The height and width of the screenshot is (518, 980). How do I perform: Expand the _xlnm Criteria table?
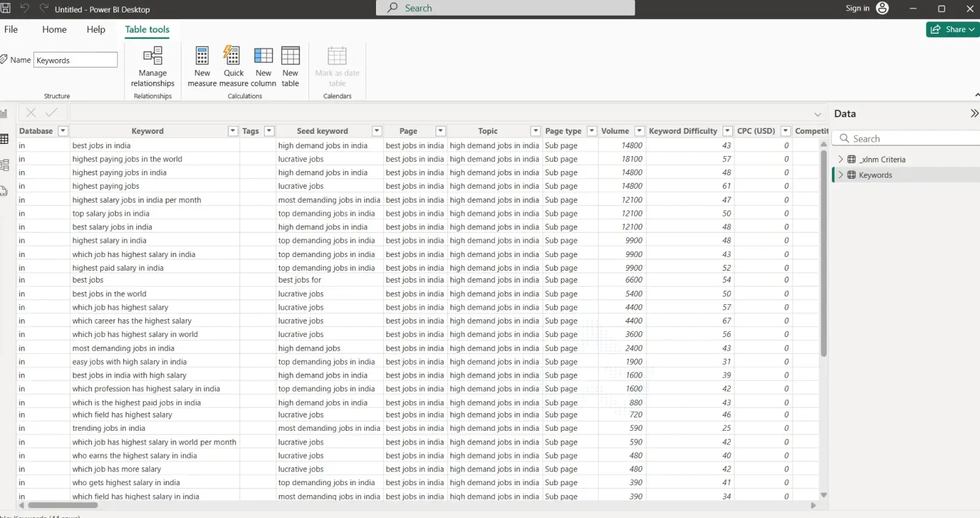(840, 159)
